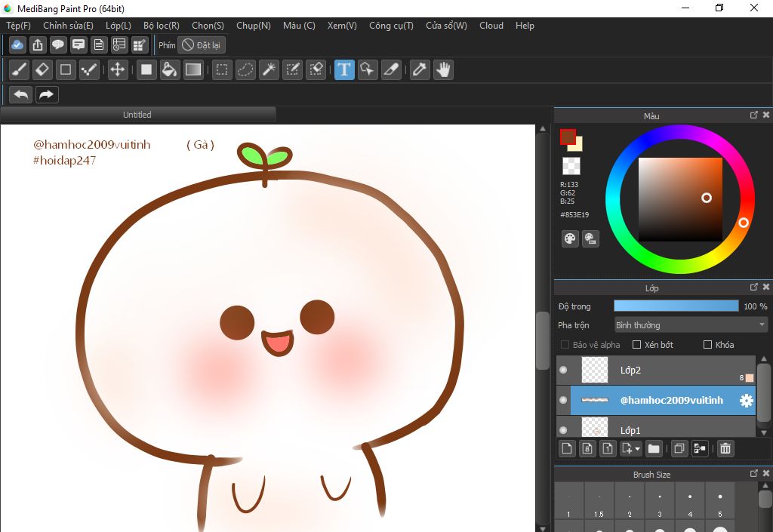
Task: Open the Pha trộn blend mode dropdown
Action: coord(691,325)
